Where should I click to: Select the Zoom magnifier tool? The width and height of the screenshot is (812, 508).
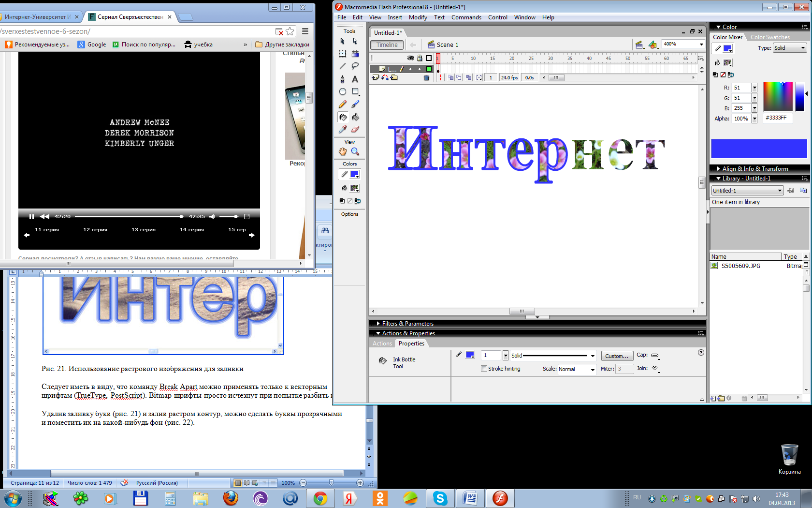(355, 151)
